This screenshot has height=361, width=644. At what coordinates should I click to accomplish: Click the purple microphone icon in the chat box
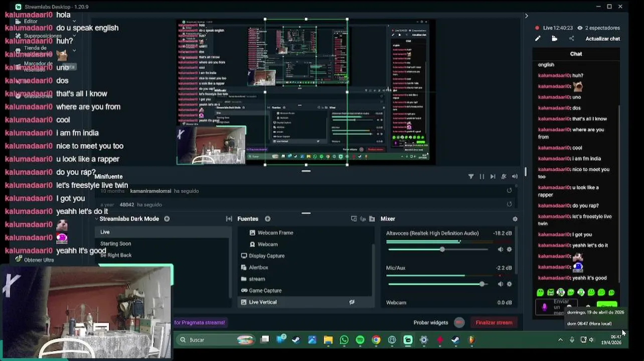click(x=544, y=307)
